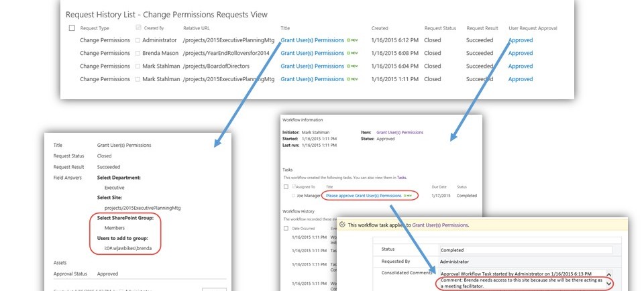644x291 pixels.
Task: Select the 1/16/2015 6:08 PM created date
Action: click(x=394, y=54)
